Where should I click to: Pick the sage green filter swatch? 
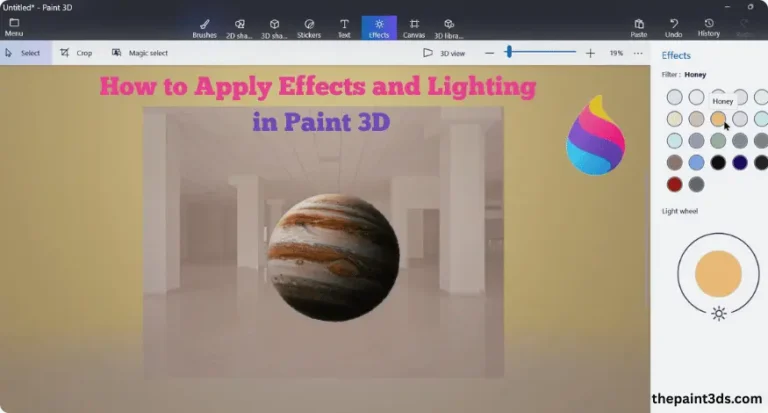click(718, 141)
